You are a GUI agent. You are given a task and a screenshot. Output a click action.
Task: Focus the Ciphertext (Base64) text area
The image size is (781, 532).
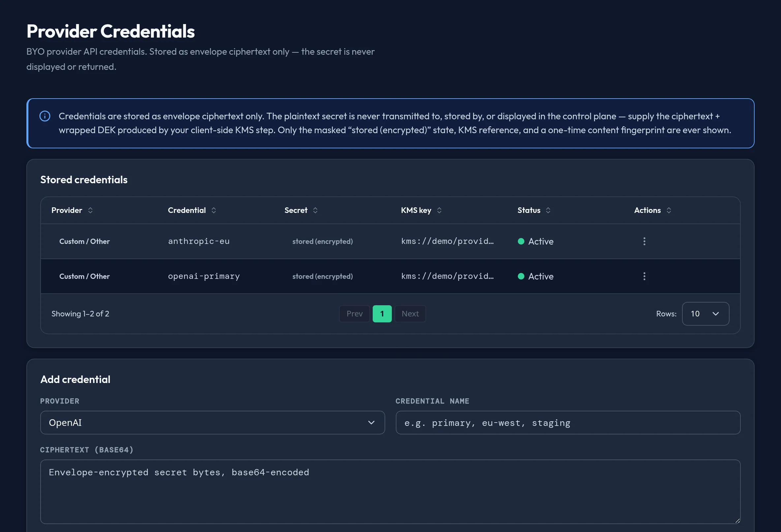coord(390,492)
